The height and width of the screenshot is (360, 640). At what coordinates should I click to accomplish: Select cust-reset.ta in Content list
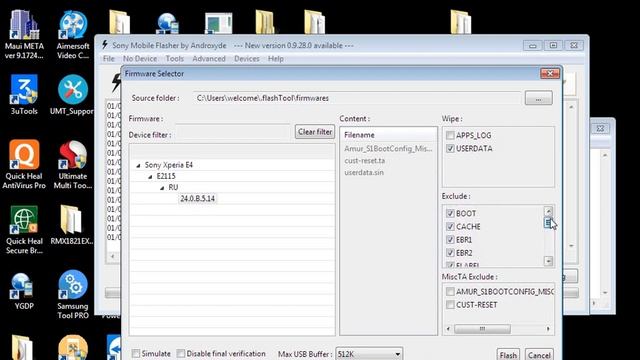tap(364, 160)
